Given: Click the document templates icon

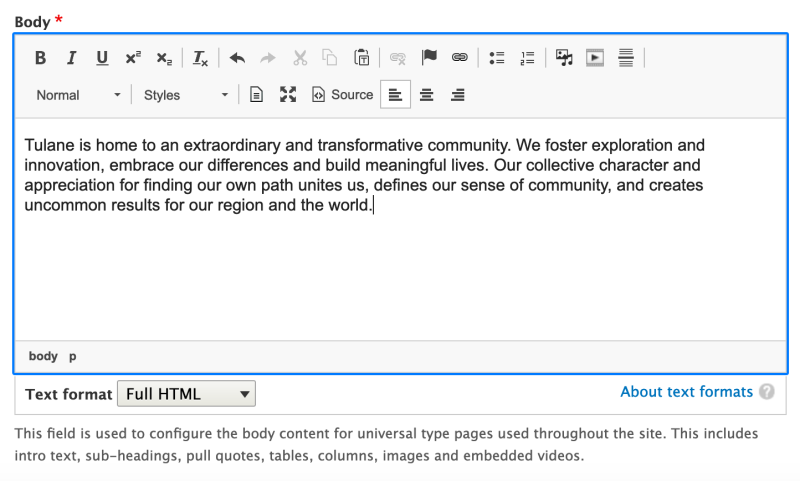Looking at the screenshot, I should pyautogui.click(x=257, y=94).
